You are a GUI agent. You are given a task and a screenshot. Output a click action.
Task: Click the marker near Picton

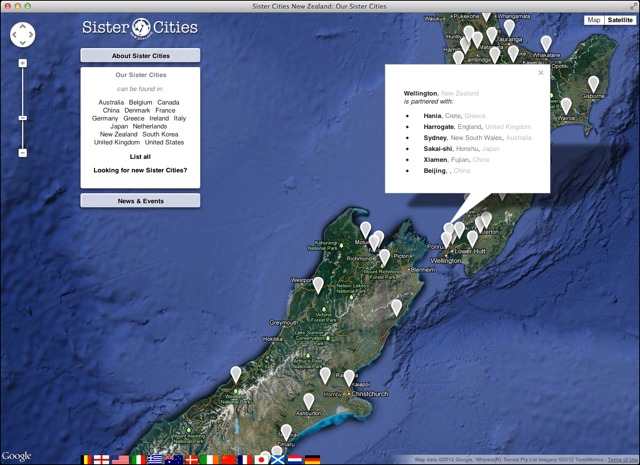(x=384, y=257)
